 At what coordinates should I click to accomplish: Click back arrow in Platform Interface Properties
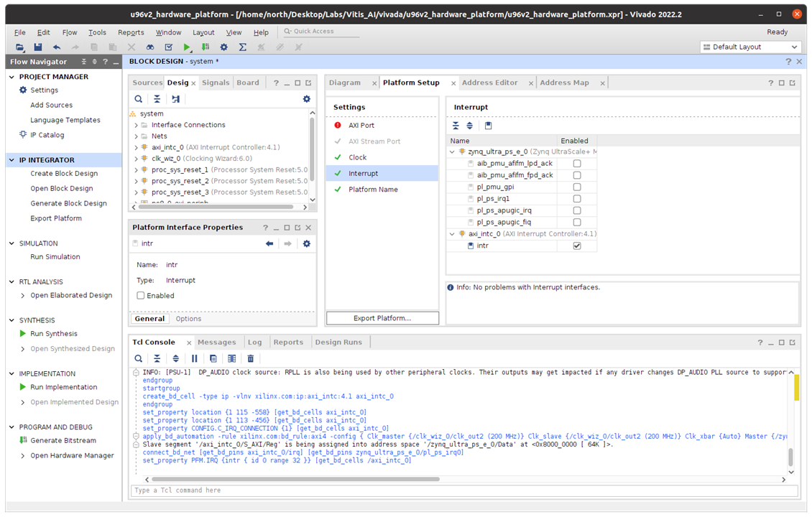coord(269,243)
